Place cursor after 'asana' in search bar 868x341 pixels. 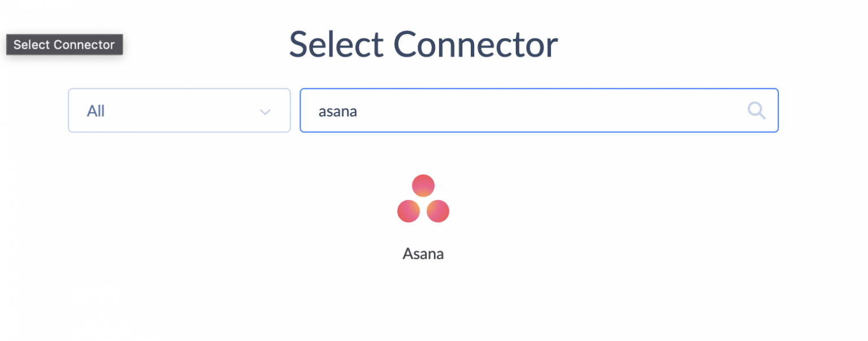click(359, 111)
